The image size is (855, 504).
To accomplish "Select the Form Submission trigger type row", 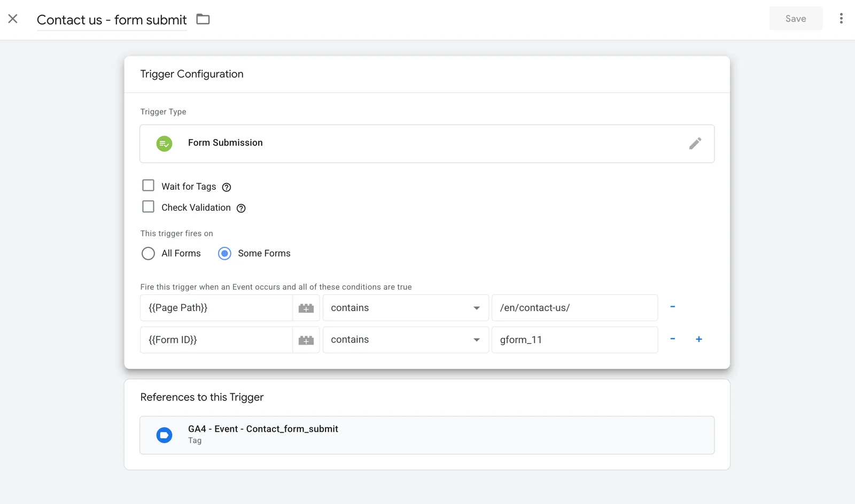I will coord(427,144).
